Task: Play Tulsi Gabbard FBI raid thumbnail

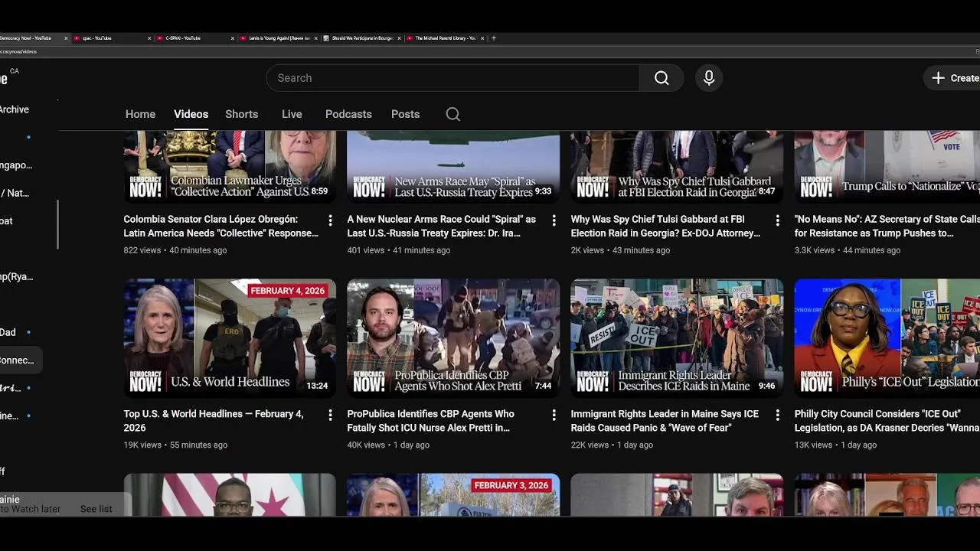Action: 677,166
